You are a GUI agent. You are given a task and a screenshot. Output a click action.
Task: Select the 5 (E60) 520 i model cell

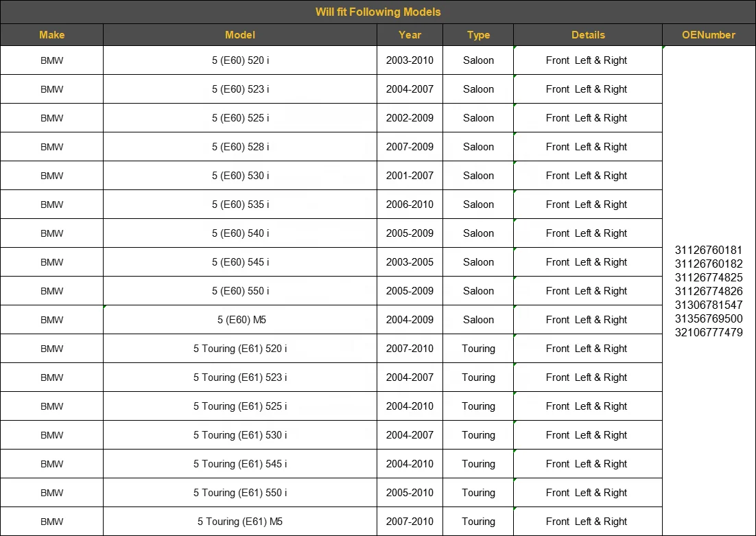pyautogui.click(x=240, y=60)
